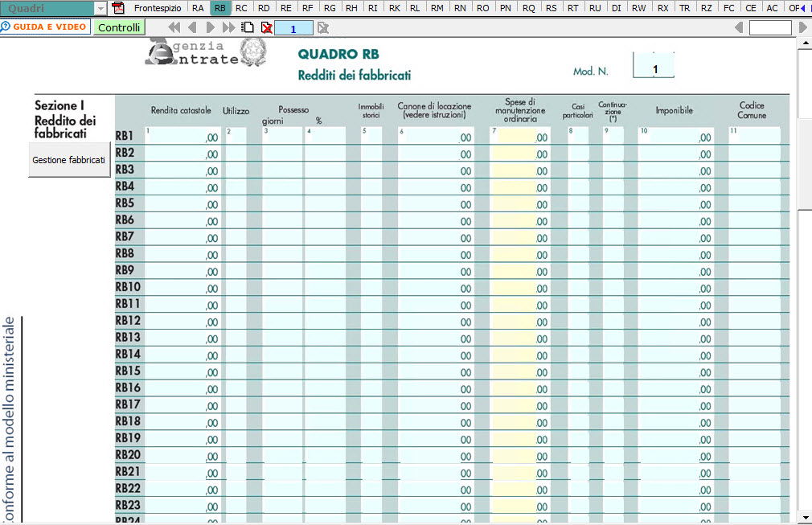The image size is (812, 525).
Task: Jump to the last module page
Action: (228, 27)
